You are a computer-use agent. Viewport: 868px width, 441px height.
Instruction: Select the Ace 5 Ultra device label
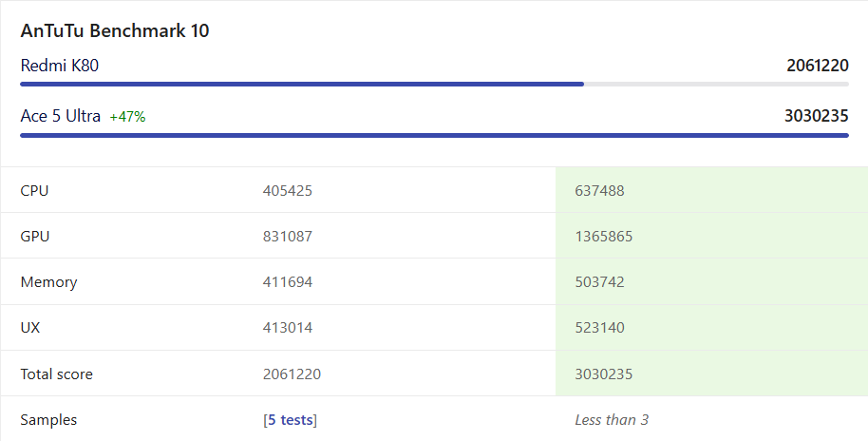coord(61,116)
